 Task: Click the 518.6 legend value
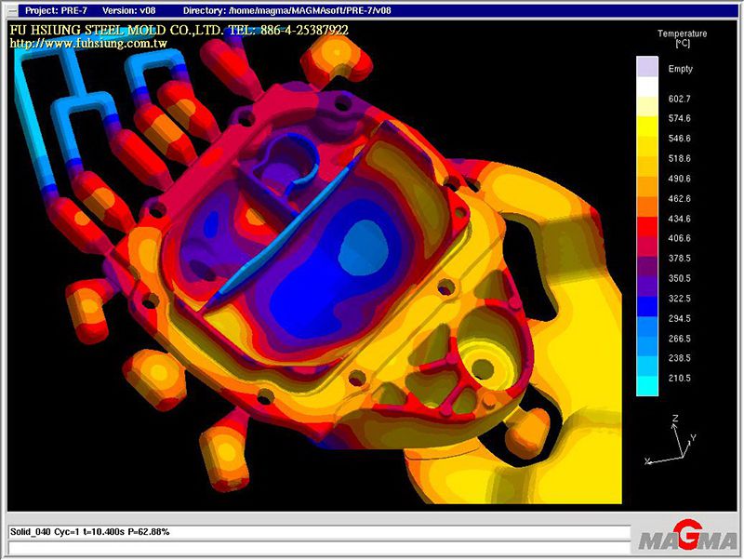680,158
